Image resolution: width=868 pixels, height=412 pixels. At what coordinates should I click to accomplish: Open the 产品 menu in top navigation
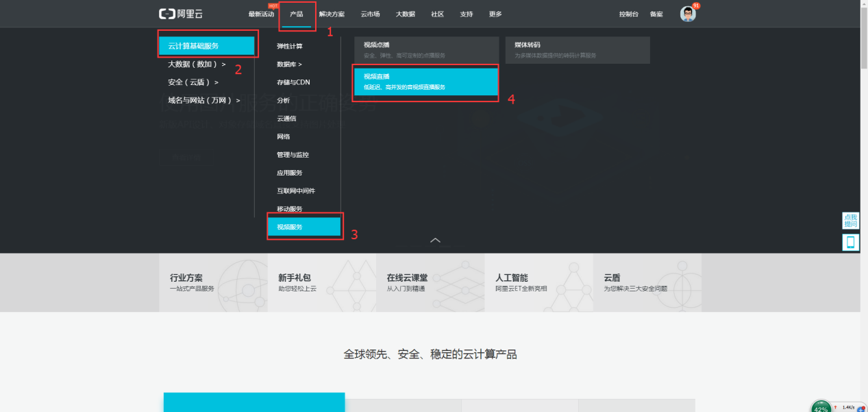(297, 14)
